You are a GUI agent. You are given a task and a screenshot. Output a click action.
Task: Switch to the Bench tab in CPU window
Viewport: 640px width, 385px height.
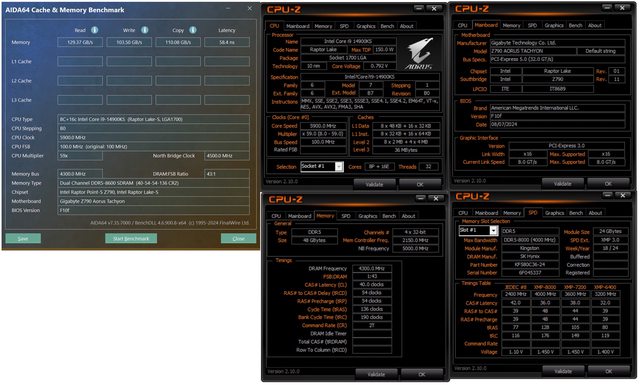387,26
